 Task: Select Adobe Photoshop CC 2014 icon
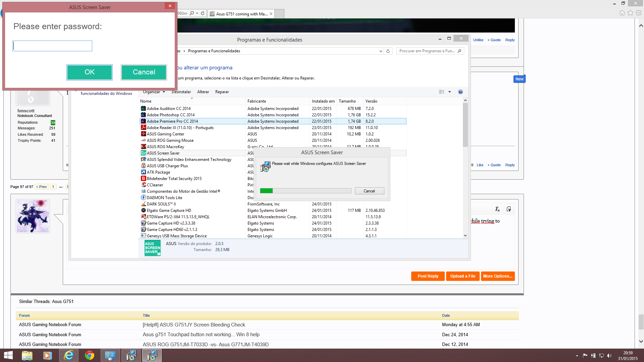click(143, 115)
